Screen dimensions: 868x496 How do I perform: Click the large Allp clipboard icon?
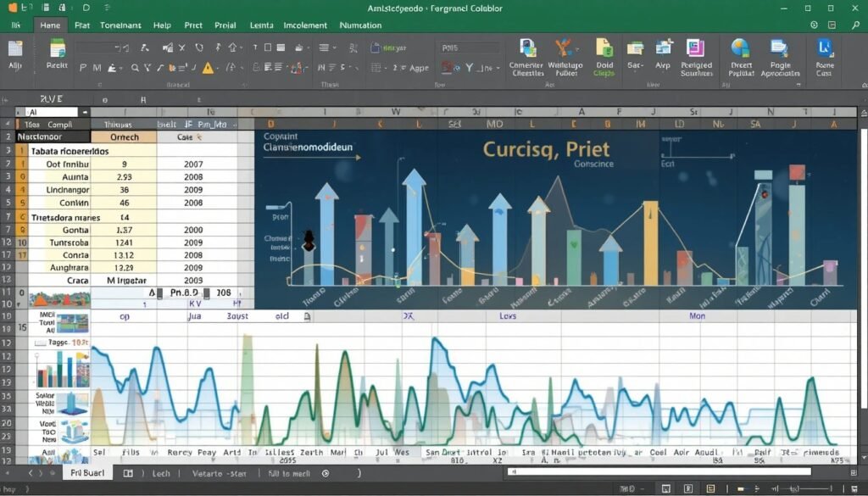click(15, 48)
